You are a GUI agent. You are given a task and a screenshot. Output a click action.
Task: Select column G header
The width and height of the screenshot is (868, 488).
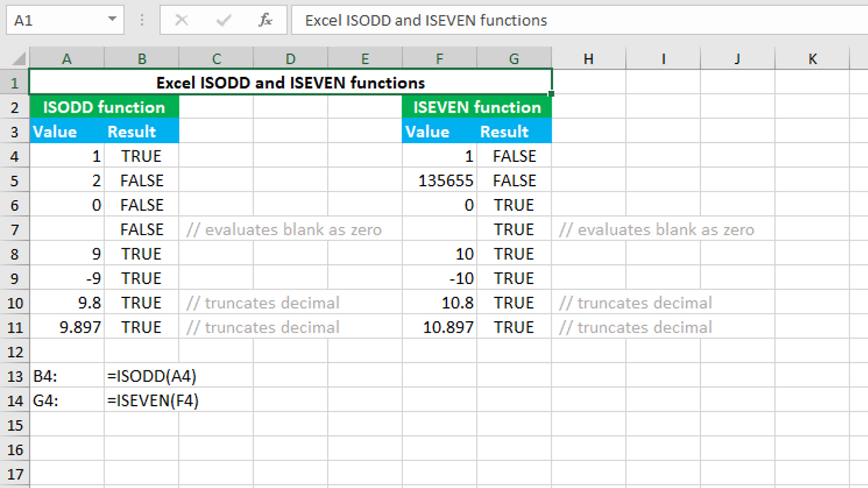(x=514, y=59)
